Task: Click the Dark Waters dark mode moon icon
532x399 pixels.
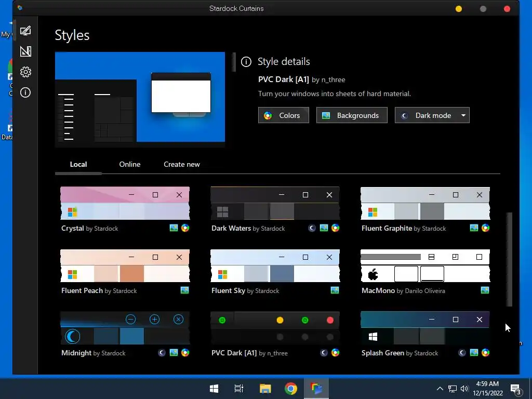Action: 312,228
